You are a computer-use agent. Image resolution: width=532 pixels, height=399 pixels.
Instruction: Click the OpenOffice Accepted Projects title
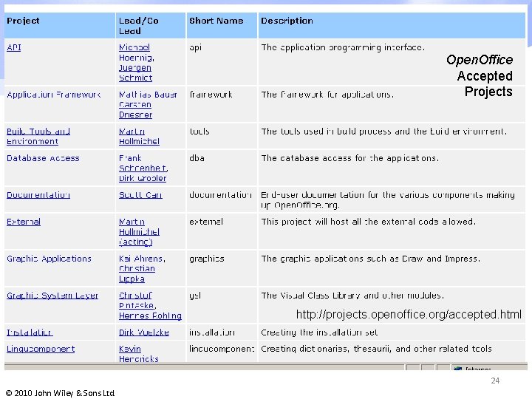[x=480, y=75]
